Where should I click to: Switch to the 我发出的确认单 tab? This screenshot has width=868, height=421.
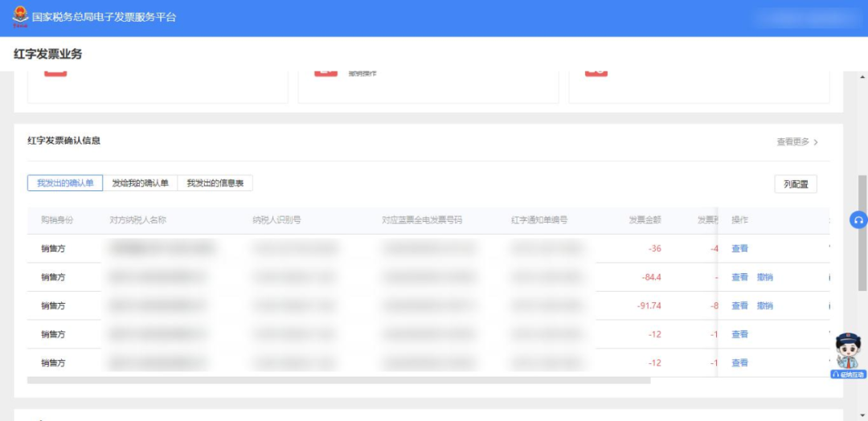(x=65, y=183)
